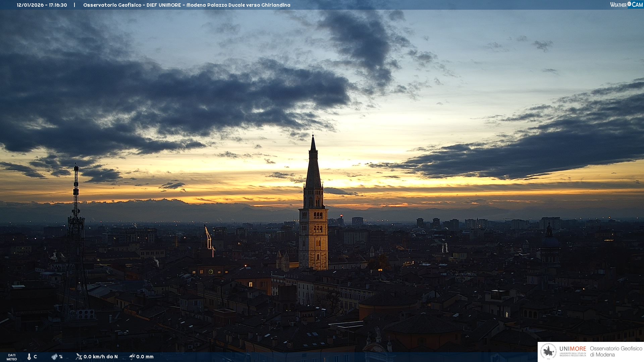Screen dimensions: 644x362
Task: Click the rain umbrella icon
Action: tap(132, 357)
